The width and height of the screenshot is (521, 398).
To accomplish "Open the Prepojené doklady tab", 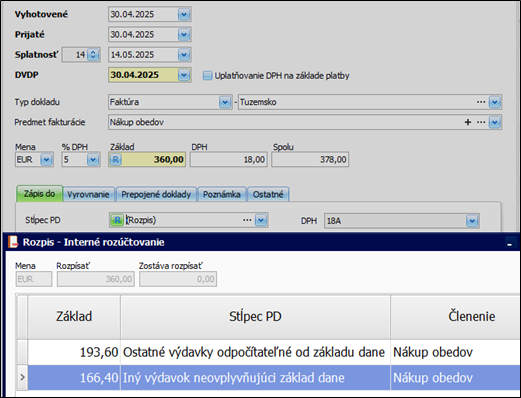I will point(156,194).
